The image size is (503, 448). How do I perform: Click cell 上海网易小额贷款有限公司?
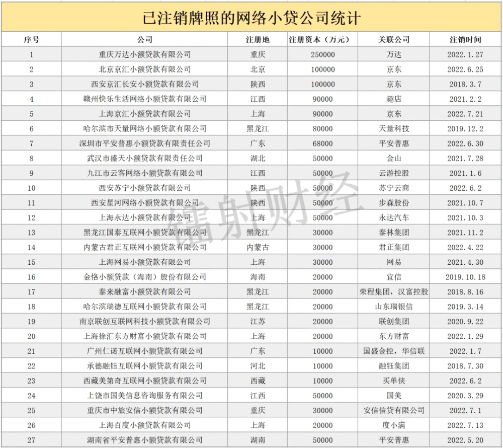(x=145, y=262)
